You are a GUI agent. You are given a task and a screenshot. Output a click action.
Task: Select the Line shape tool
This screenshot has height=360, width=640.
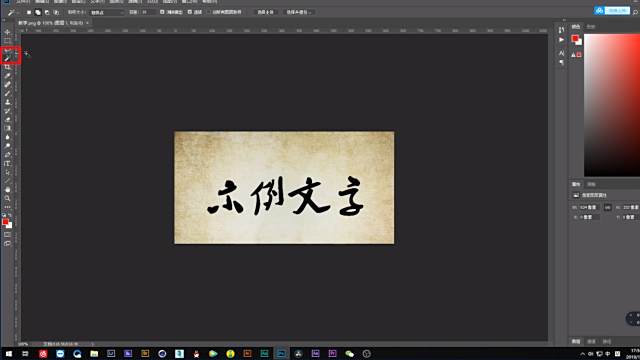tap(7, 181)
